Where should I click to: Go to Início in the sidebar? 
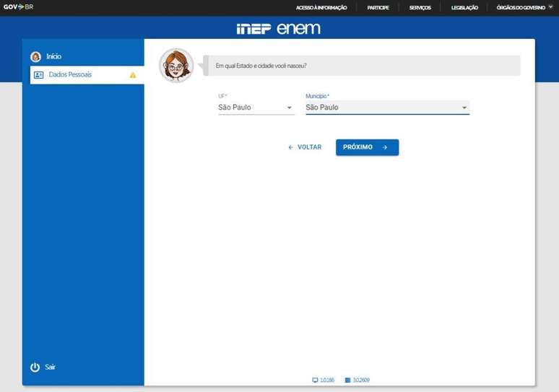click(53, 56)
